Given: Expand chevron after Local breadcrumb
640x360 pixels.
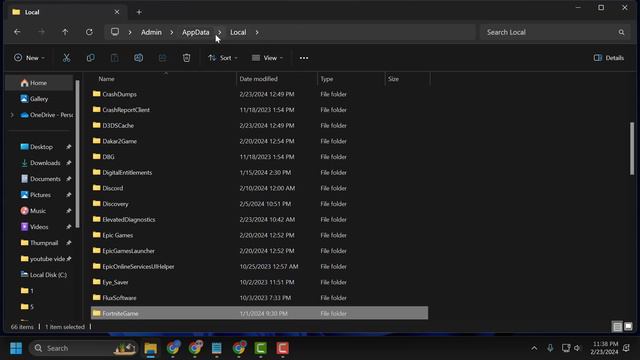Looking at the screenshot, I should coord(257,32).
